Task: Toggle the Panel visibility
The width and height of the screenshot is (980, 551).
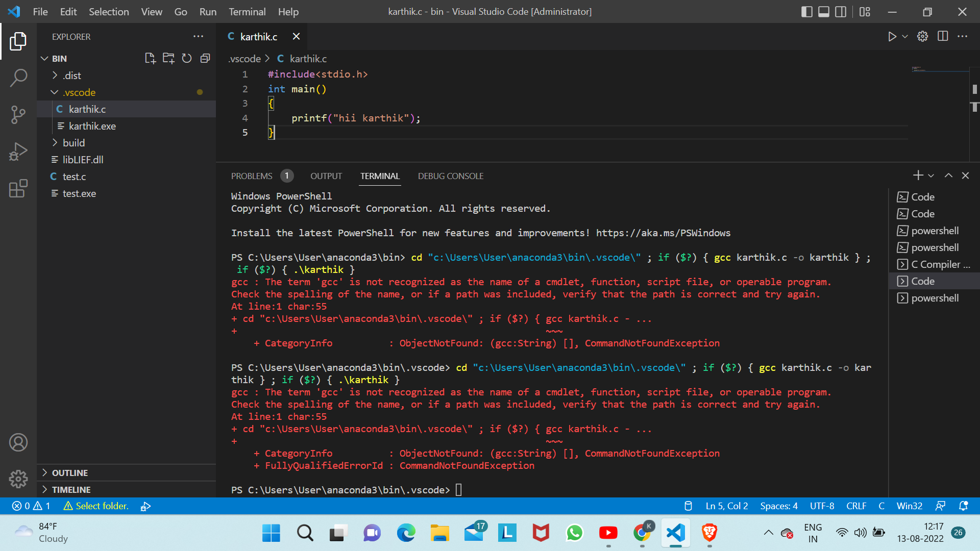Action: tap(823, 11)
